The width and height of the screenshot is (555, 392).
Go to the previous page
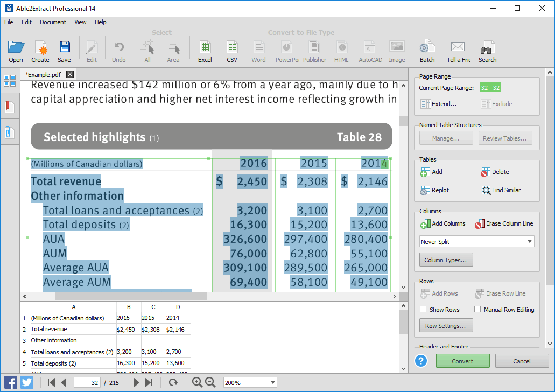(x=64, y=382)
